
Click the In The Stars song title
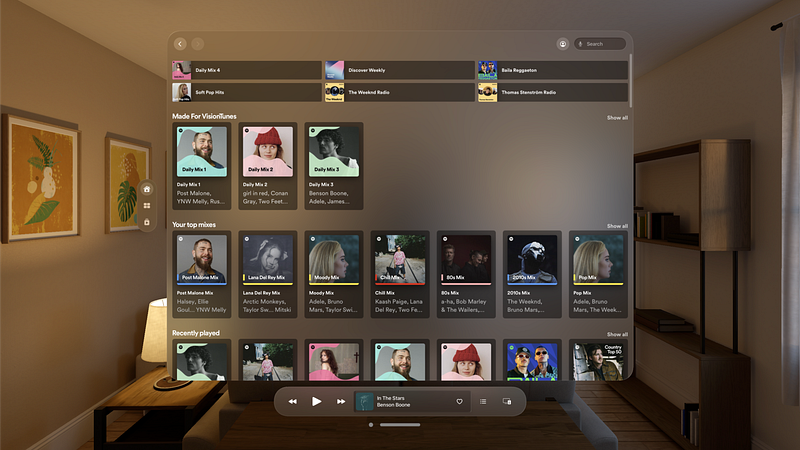coord(390,398)
